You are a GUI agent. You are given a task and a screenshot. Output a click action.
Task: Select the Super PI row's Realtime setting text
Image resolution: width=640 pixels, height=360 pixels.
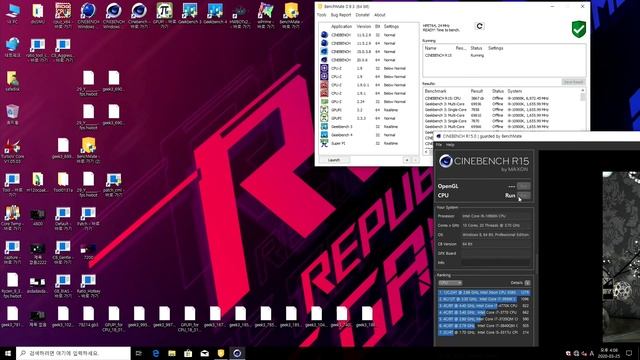391,143
